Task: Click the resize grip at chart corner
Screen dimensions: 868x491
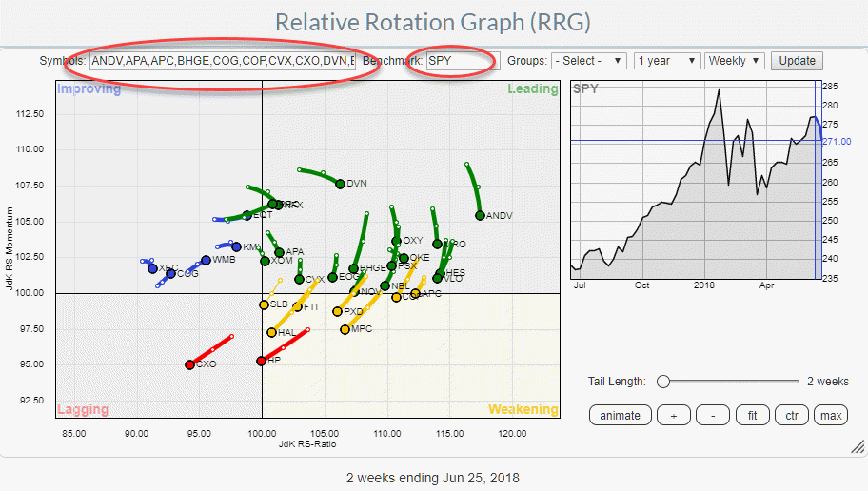Action: [857, 446]
